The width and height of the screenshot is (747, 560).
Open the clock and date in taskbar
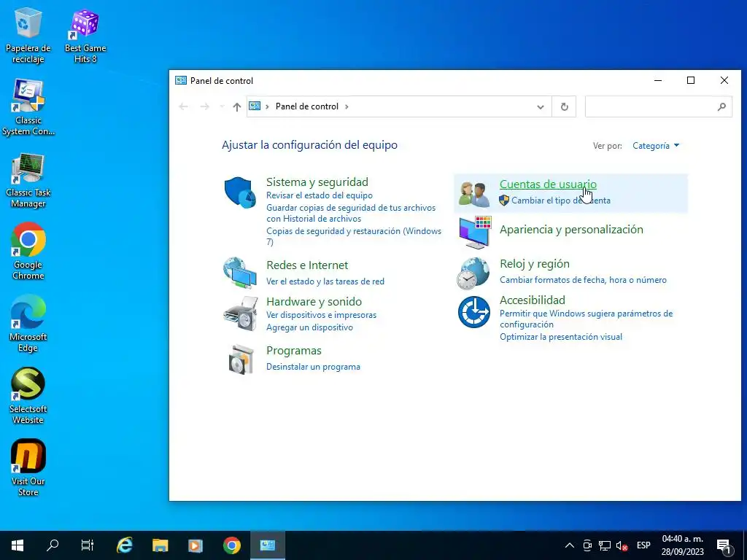click(683, 545)
